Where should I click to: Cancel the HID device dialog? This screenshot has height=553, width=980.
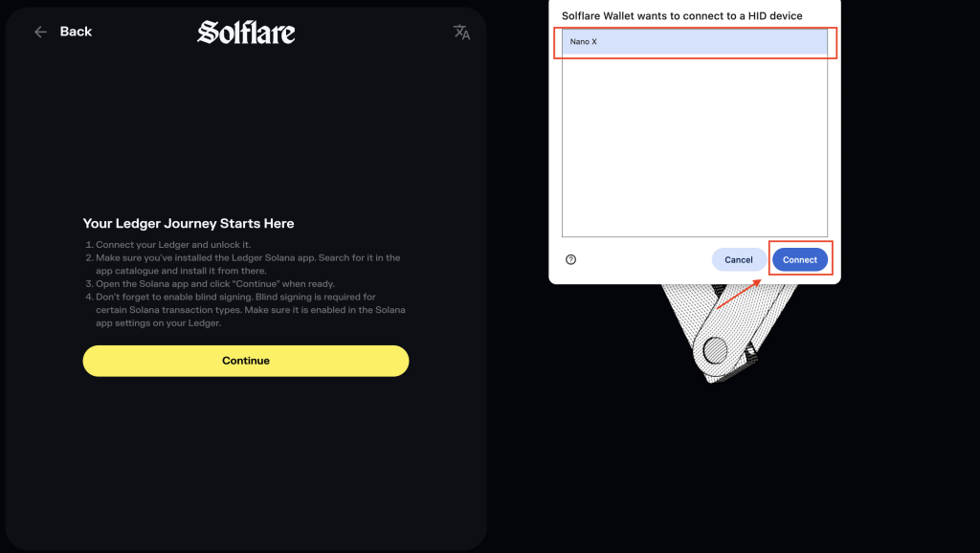coord(739,259)
